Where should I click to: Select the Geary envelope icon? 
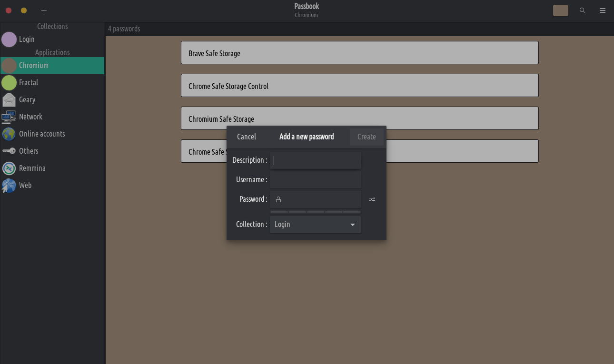(9, 100)
